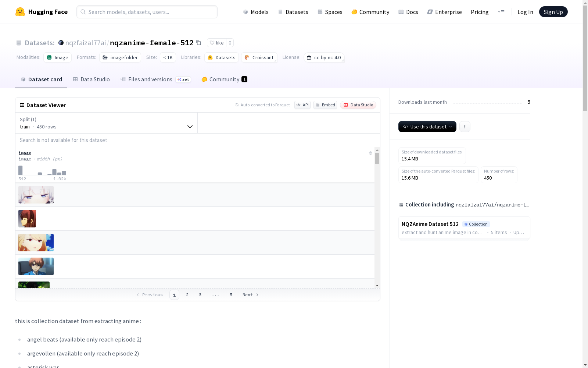
Task: Open Docs in top navigation
Action: click(408, 12)
